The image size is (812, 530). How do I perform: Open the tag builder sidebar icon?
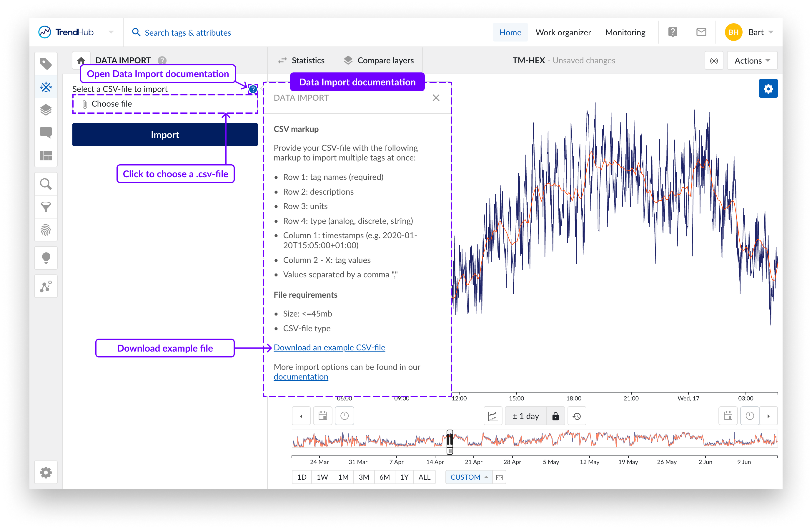click(x=46, y=87)
